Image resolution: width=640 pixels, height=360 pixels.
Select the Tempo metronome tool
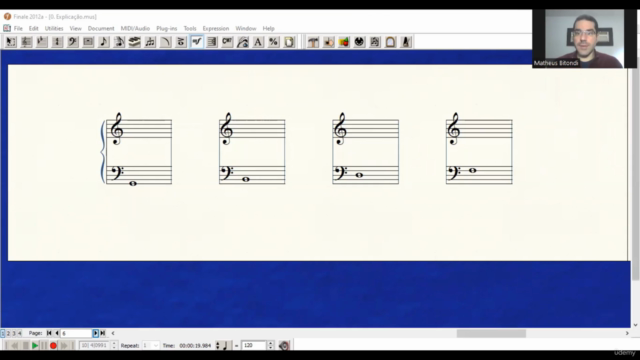click(406, 42)
